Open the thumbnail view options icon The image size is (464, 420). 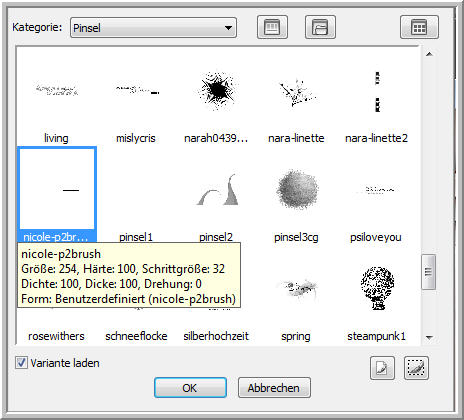[x=419, y=27]
